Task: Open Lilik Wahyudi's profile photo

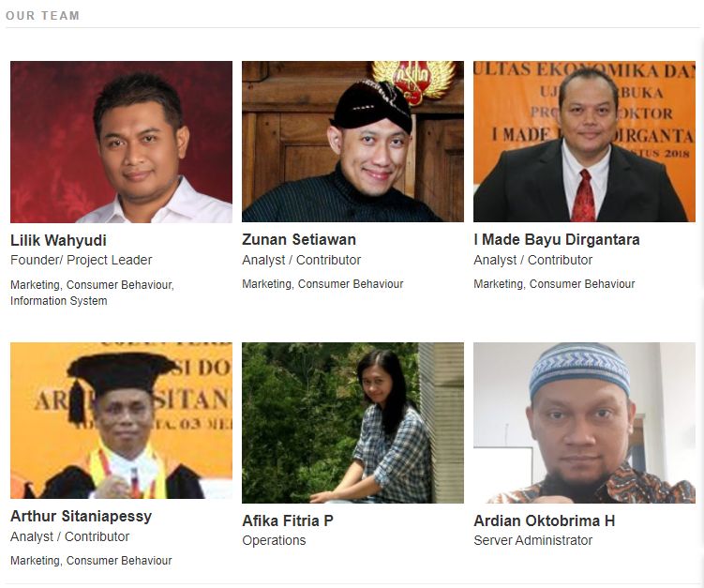Action: coord(121,142)
